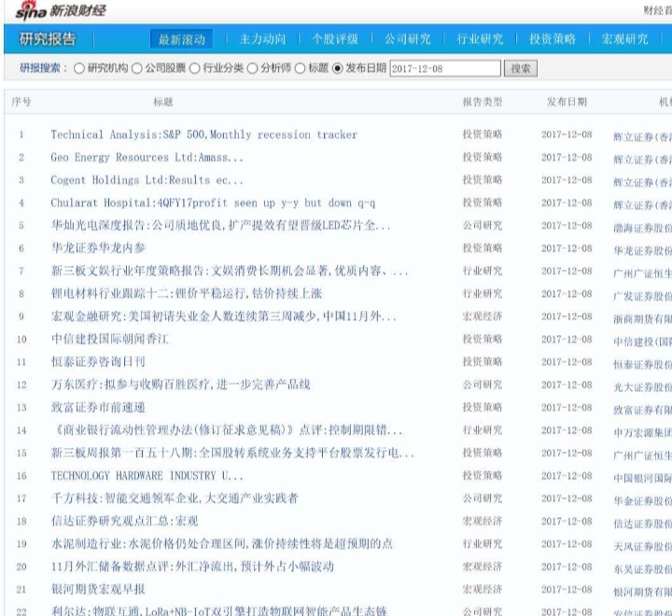Switch to the 最新滚动 tab

[182, 39]
